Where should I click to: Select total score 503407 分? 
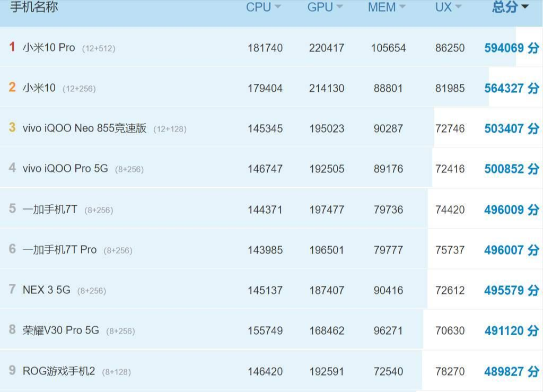coord(512,128)
